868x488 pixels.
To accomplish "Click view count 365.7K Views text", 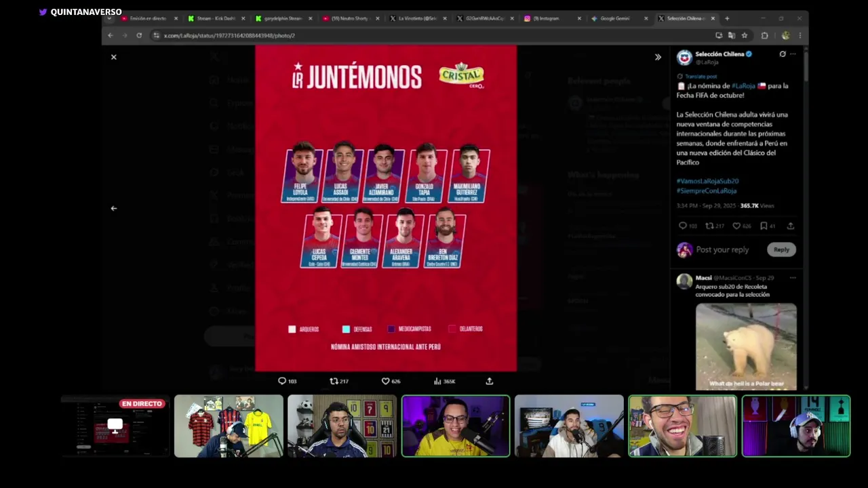I will [x=757, y=205].
